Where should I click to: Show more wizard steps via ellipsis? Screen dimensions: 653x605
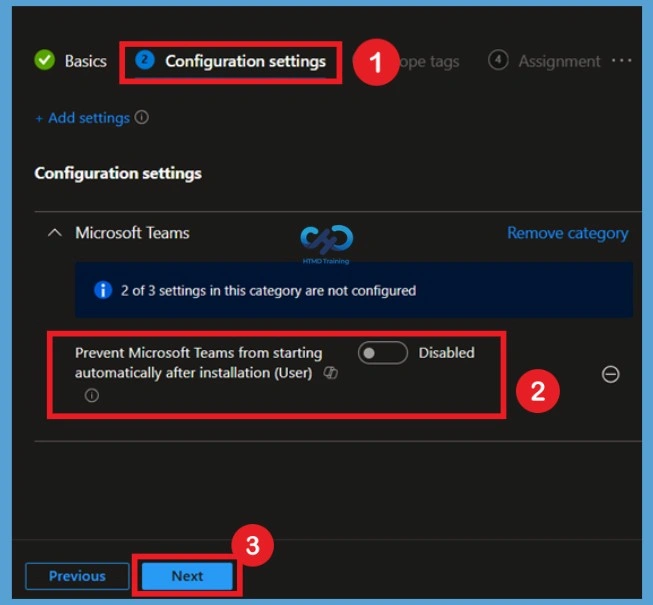pyautogui.click(x=622, y=60)
